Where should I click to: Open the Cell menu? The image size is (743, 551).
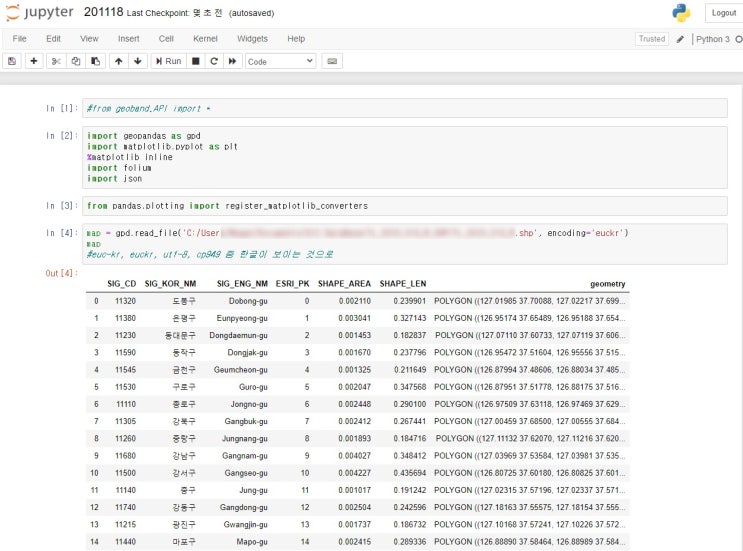[x=166, y=39]
